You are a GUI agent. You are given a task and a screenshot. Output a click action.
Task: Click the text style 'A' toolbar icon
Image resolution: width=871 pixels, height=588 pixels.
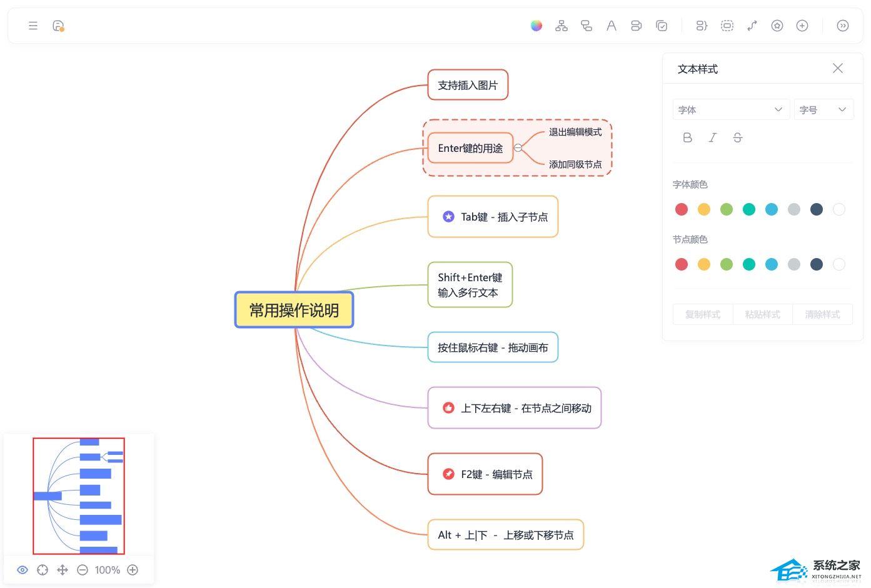click(611, 26)
